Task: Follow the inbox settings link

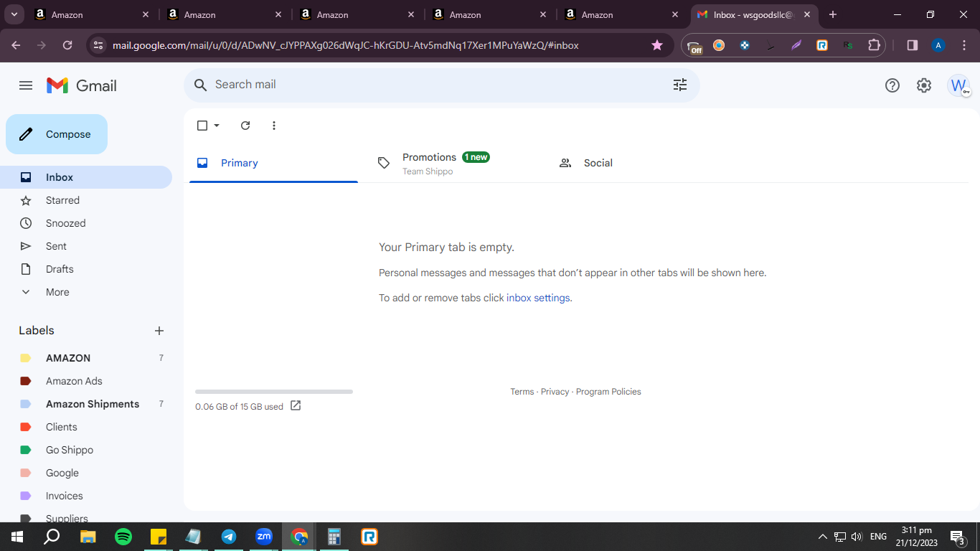Action: click(x=538, y=298)
